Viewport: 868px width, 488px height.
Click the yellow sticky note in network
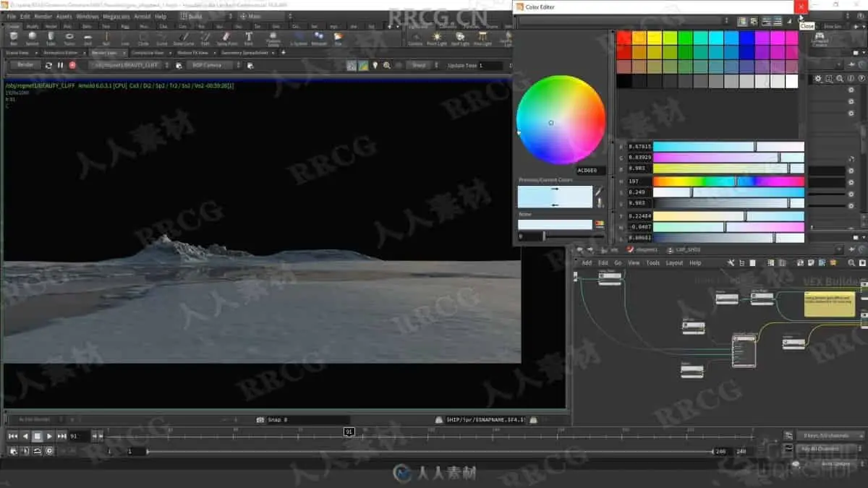[x=829, y=304]
